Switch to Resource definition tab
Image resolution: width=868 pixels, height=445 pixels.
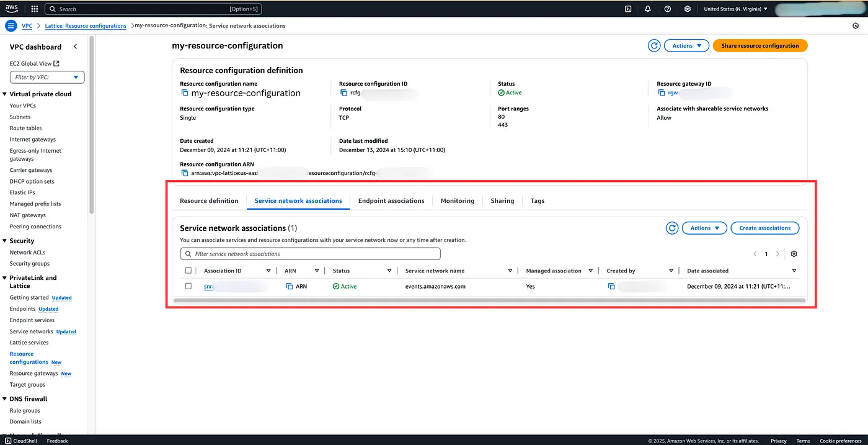tap(209, 200)
